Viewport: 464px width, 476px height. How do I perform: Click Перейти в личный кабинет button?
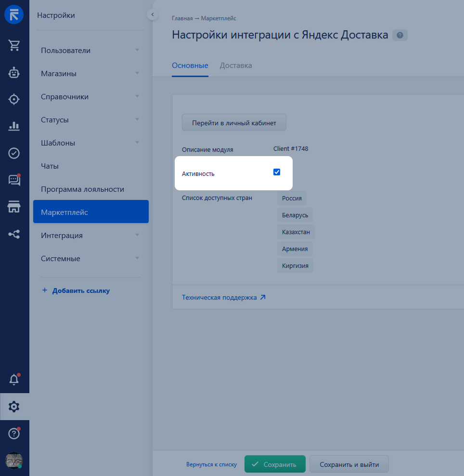coord(234,123)
